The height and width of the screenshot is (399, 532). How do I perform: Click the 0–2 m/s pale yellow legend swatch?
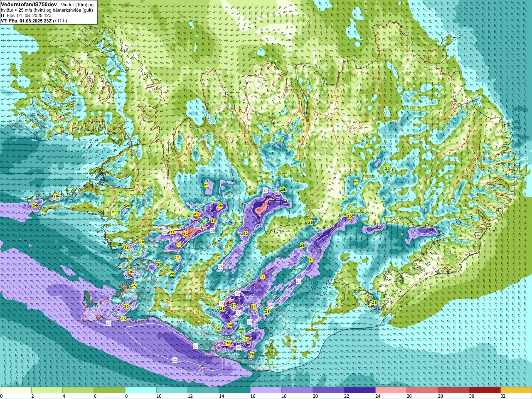pyautogui.click(x=16, y=390)
